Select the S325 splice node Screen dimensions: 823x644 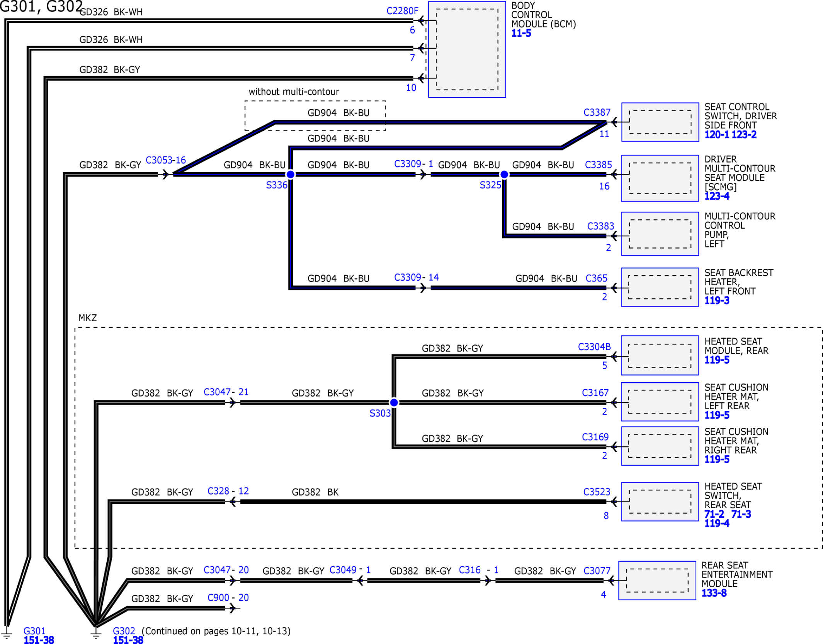point(504,175)
